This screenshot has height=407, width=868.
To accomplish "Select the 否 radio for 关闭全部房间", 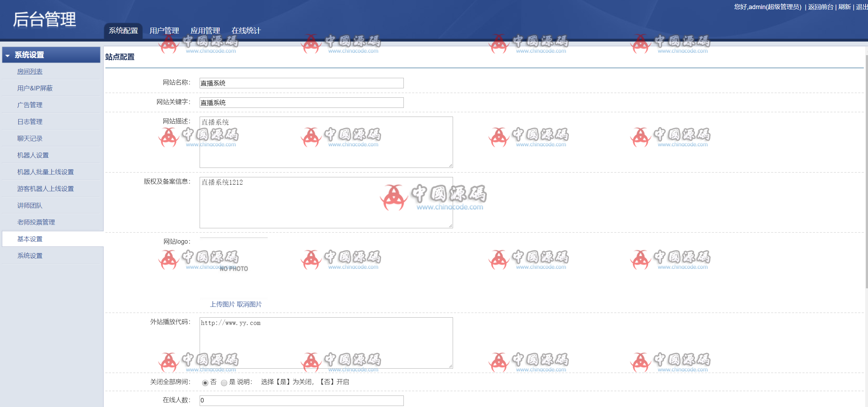I will click(x=205, y=383).
